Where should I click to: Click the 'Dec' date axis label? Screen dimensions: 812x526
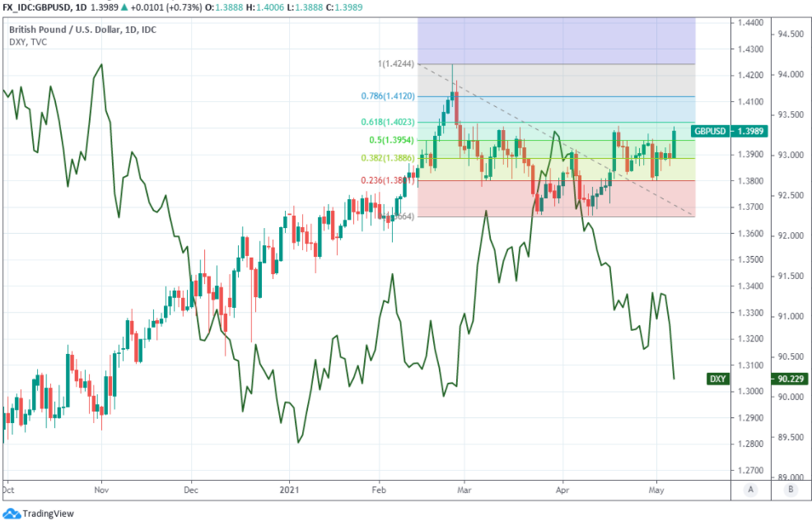pyautogui.click(x=191, y=488)
